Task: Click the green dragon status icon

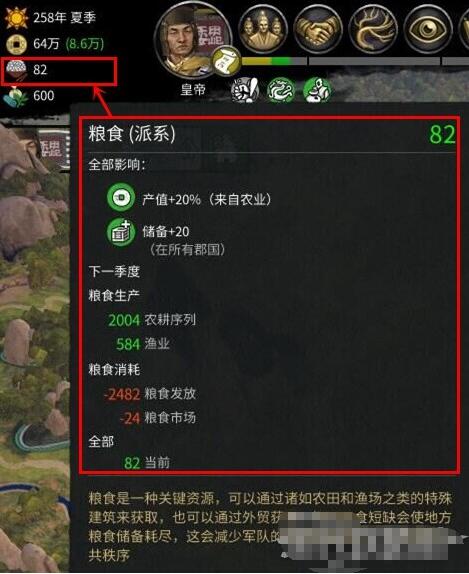Action: click(x=281, y=90)
